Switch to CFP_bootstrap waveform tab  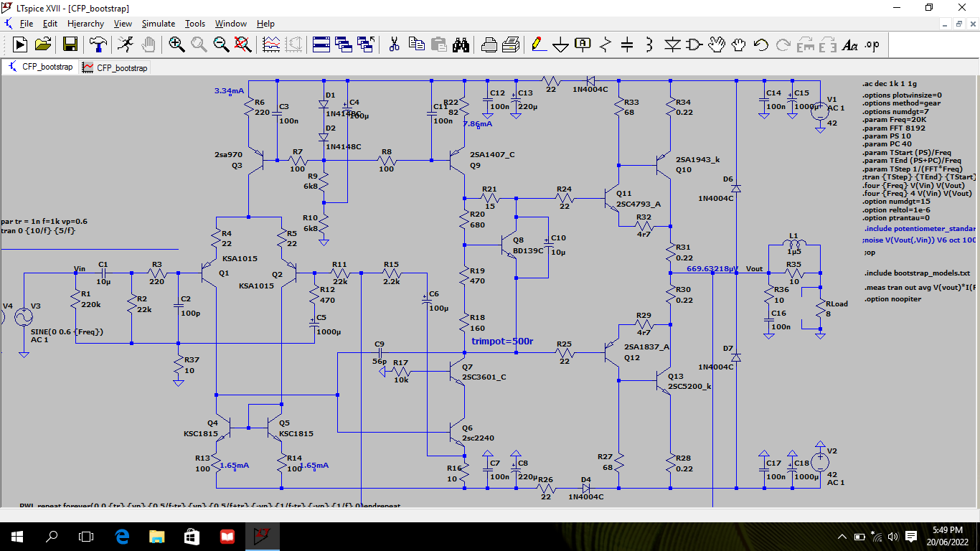click(x=115, y=67)
